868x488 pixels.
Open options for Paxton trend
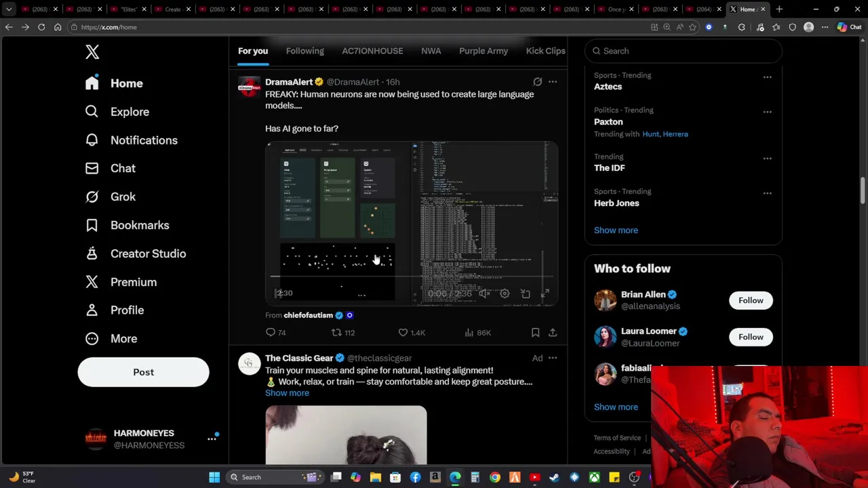tap(767, 112)
